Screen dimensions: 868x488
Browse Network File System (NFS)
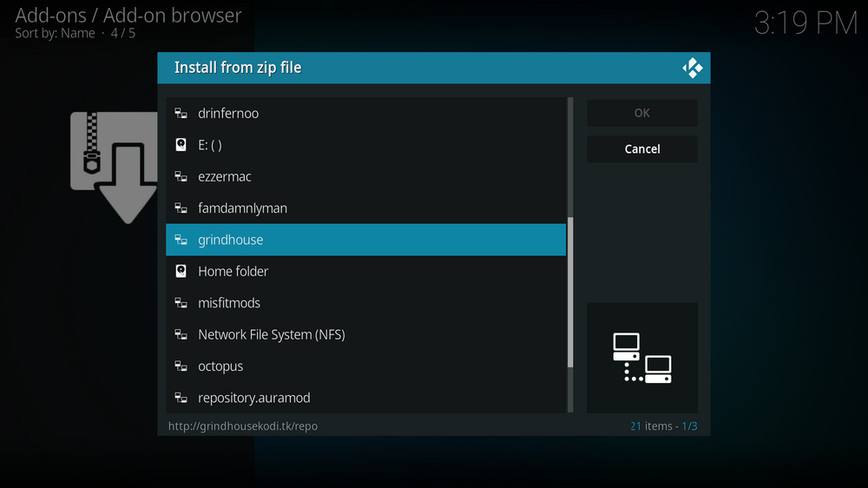pos(366,334)
